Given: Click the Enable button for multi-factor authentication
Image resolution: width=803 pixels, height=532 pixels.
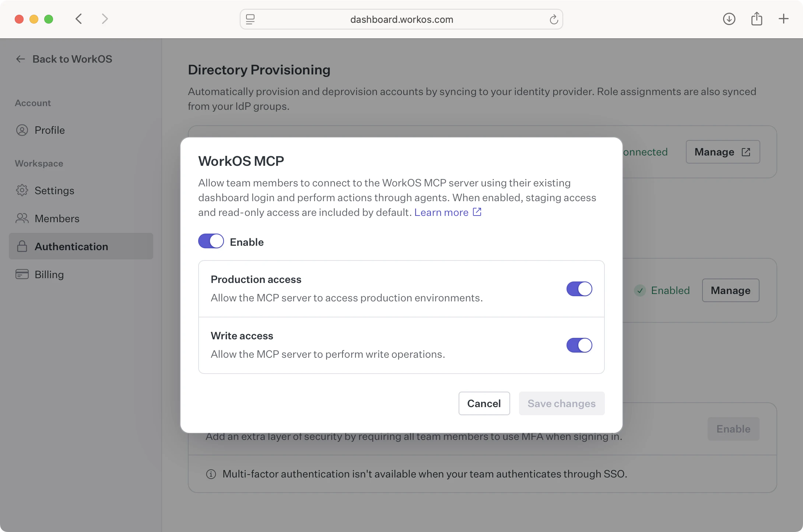Looking at the screenshot, I should 733,429.
